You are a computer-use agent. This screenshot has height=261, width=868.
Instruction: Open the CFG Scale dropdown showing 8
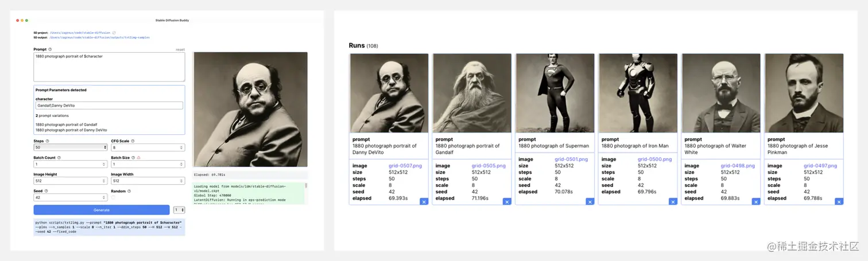148,147
